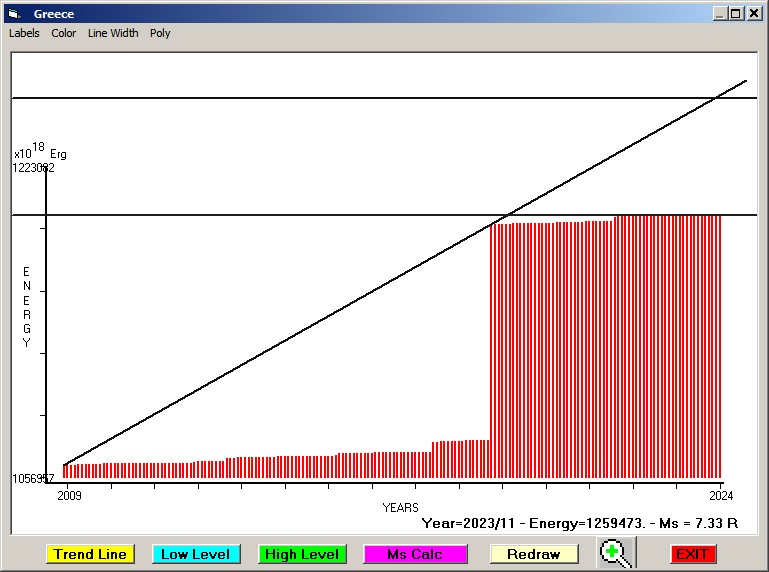Click the 1223082 upper energy value label
This screenshot has width=769, height=572.
point(33,168)
